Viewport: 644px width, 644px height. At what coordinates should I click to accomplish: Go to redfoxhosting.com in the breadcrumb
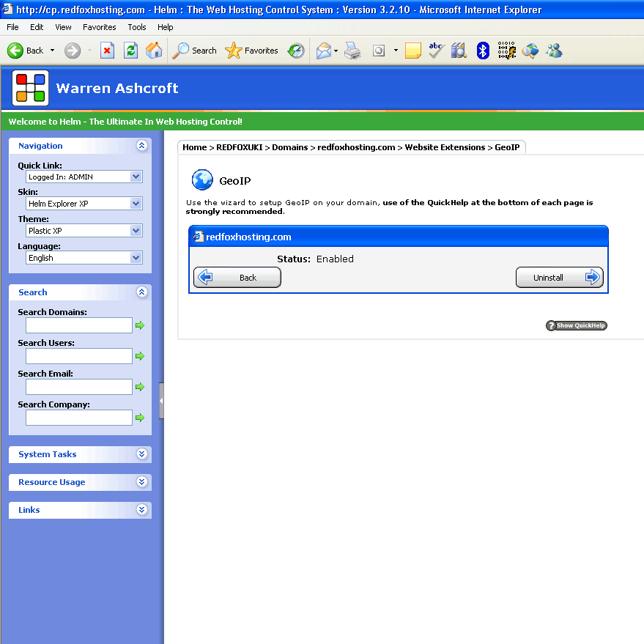click(356, 147)
